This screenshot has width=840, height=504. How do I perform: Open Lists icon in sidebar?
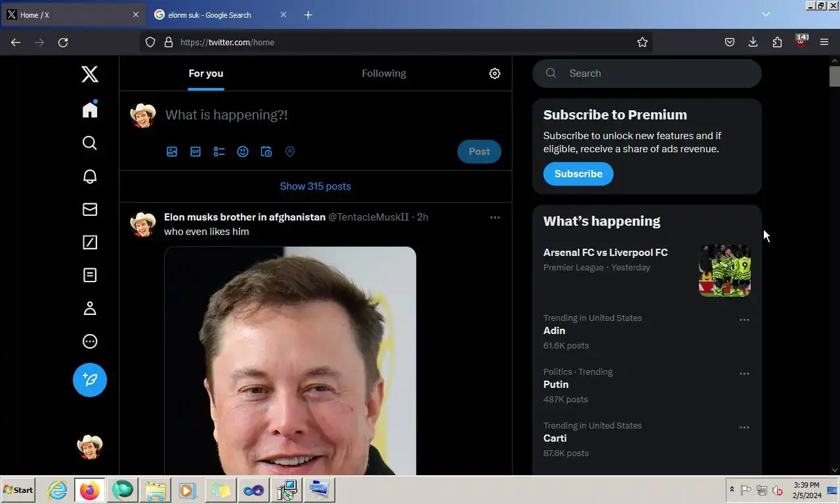90,275
